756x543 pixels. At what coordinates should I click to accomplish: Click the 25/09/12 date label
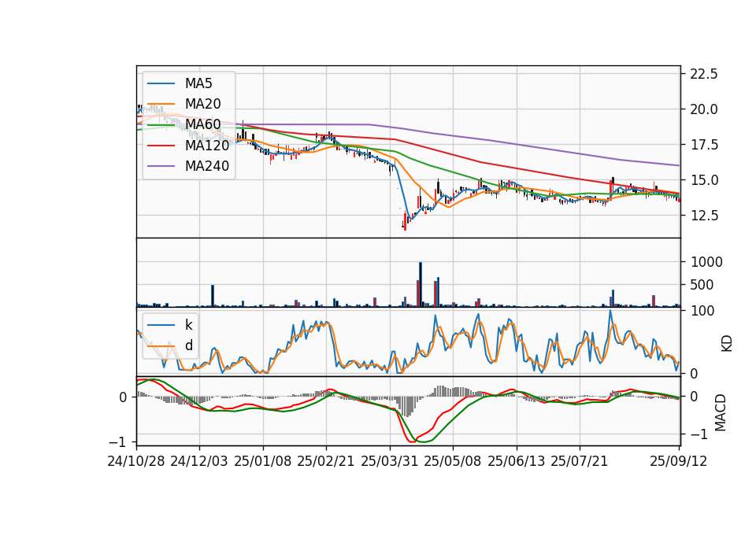[678, 461]
